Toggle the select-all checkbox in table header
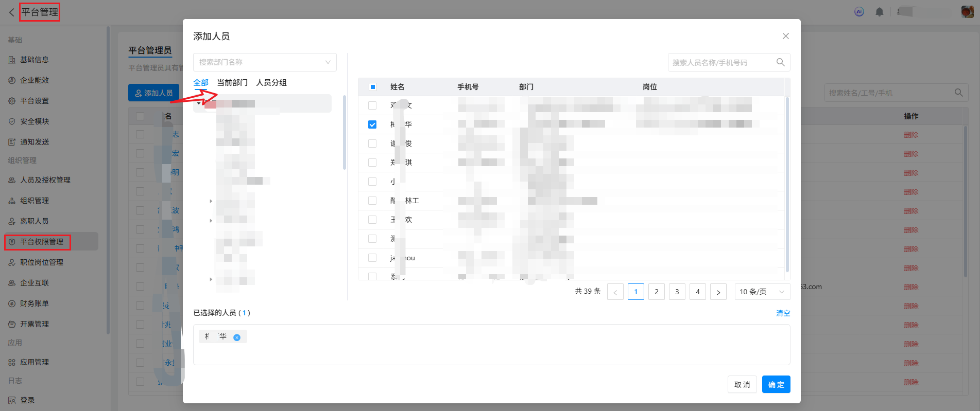This screenshot has height=411, width=980. tap(372, 87)
